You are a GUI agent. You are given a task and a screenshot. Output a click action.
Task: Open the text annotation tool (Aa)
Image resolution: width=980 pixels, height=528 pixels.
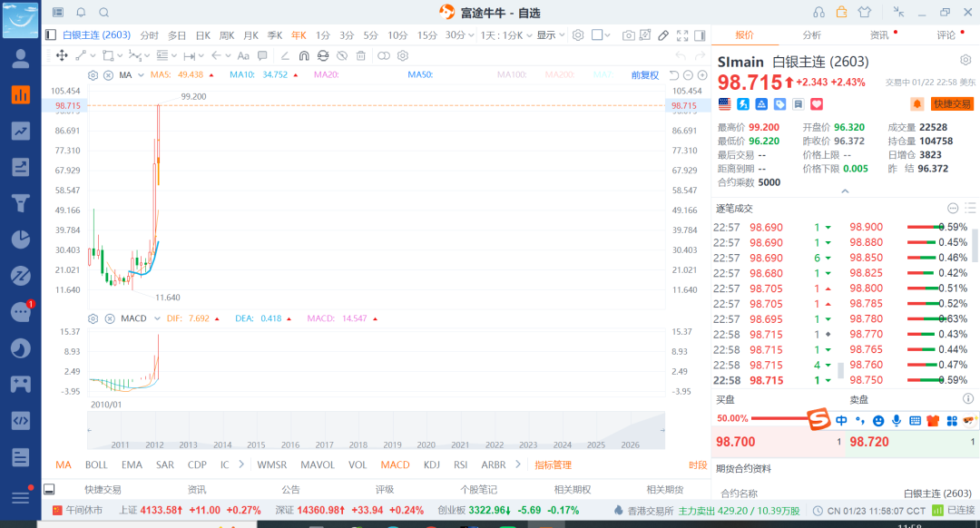coord(242,56)
